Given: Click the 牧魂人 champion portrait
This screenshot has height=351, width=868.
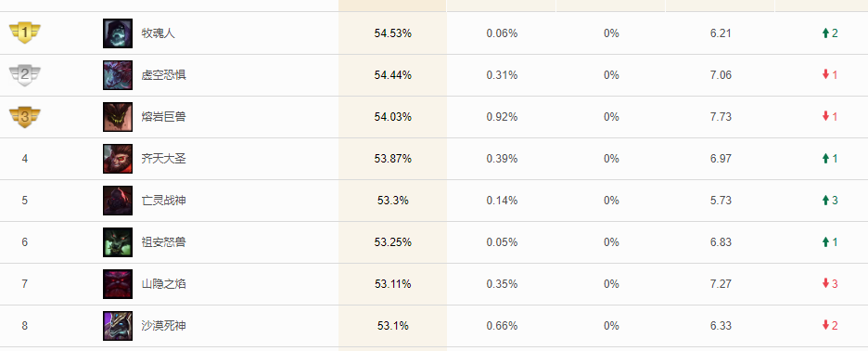Looking at the screenshot, I should click(118, 33).
